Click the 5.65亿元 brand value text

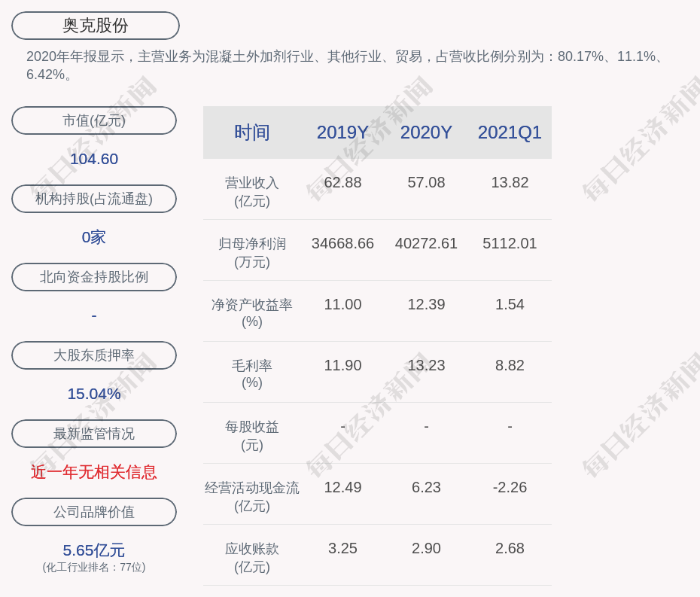[94, 550]
